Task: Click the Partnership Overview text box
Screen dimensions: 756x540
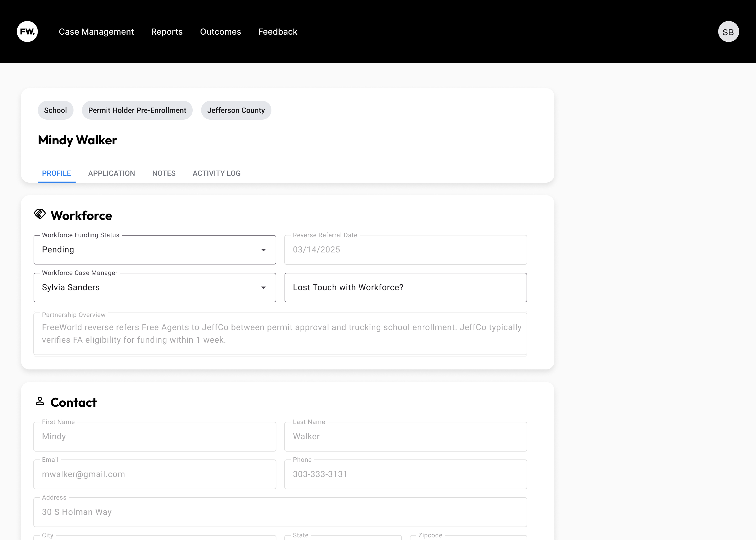Action: click(x=280, y=333)
